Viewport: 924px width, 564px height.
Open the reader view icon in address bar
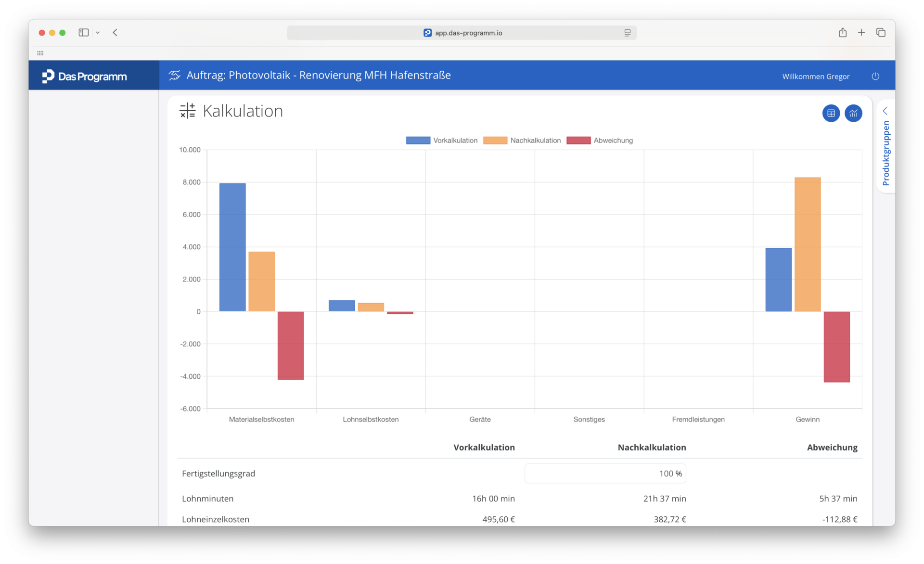628,33
